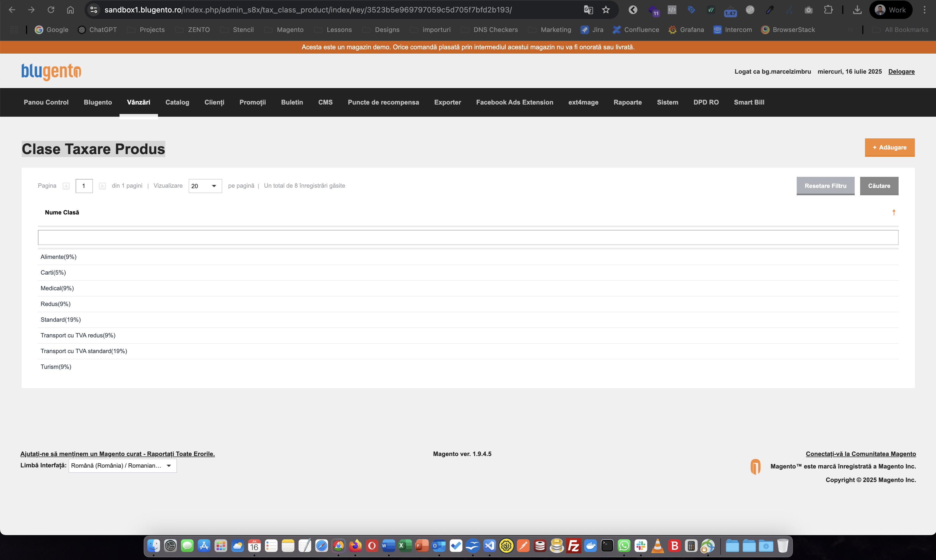
Task: Expand the All Bookmarks folder
Action: [x=900, y=30]
